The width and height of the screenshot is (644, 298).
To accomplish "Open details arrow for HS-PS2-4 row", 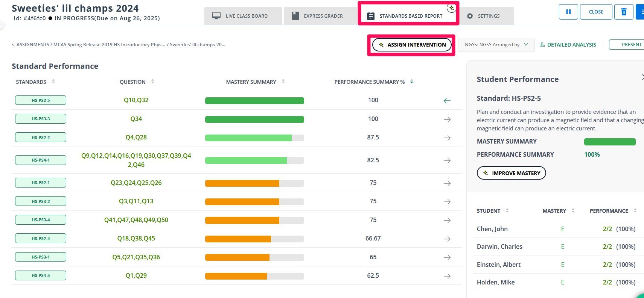I will 447,239.
